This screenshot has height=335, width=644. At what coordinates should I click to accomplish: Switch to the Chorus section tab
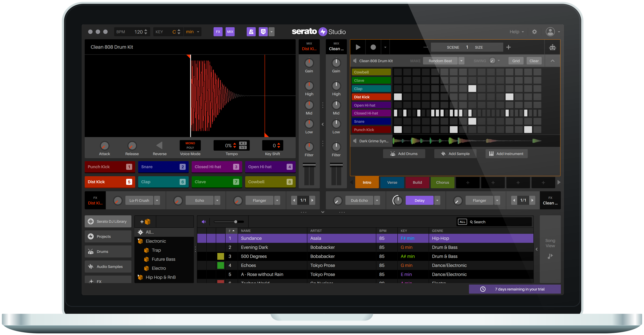pyautogui.click(x=442, y=182)
